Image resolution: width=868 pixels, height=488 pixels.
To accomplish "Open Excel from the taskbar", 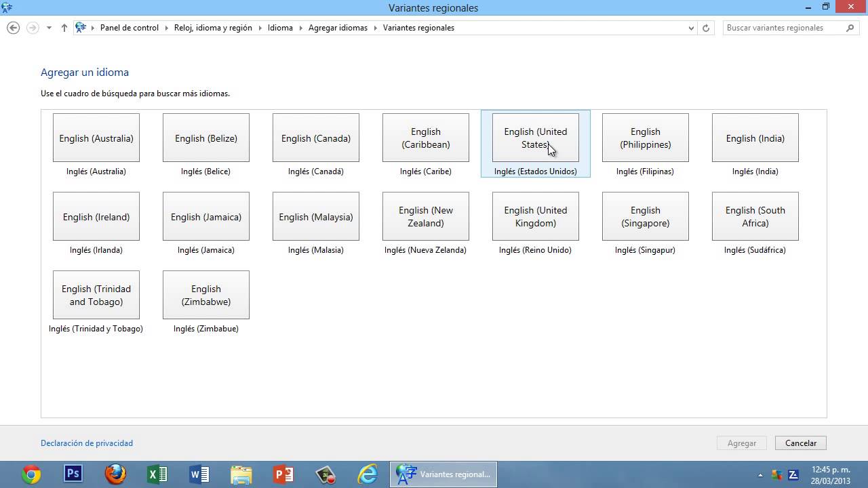I will click(x=157, y=474).
